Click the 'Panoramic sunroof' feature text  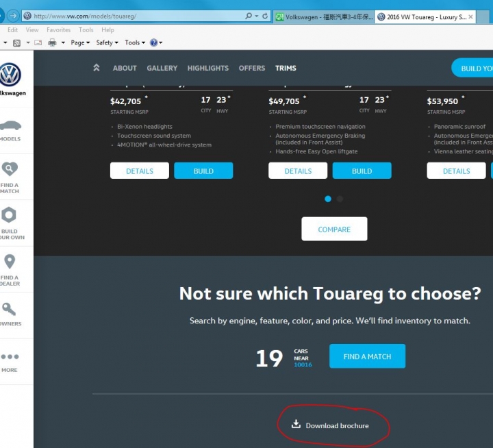click(x=459, y=127)
